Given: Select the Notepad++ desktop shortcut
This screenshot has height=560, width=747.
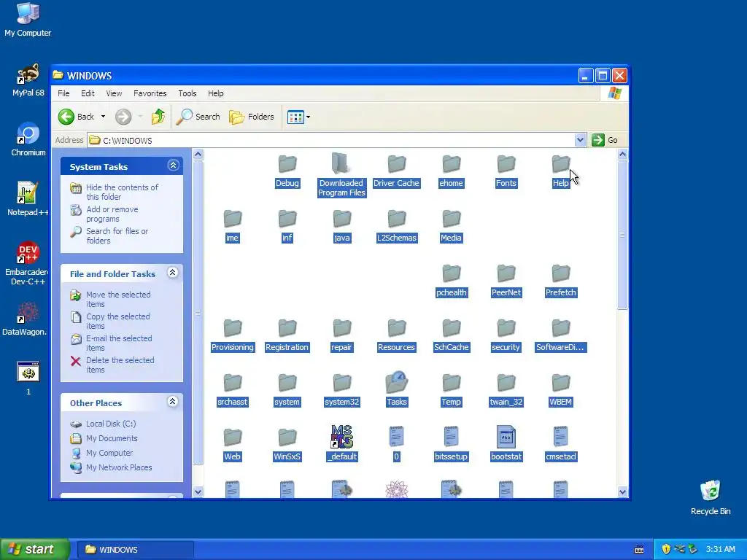Looking at the screenshot, I should [x=28, y=199].
